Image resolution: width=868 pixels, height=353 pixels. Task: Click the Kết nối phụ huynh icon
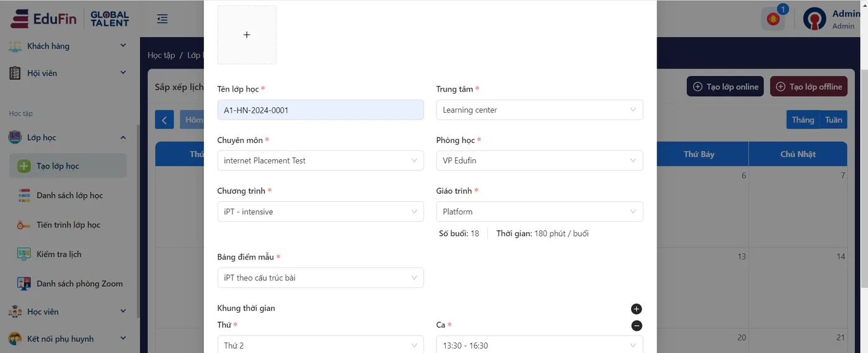tap(15, 339)
